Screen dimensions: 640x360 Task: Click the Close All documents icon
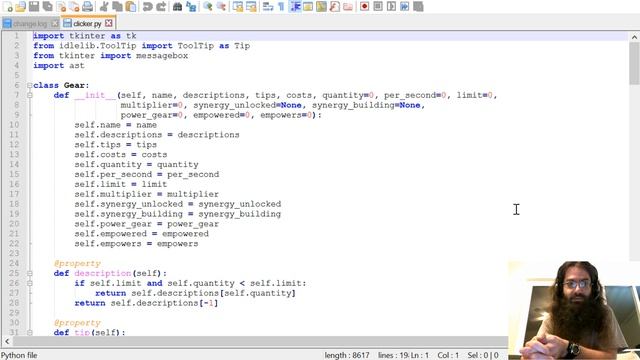tap(74, 6)
